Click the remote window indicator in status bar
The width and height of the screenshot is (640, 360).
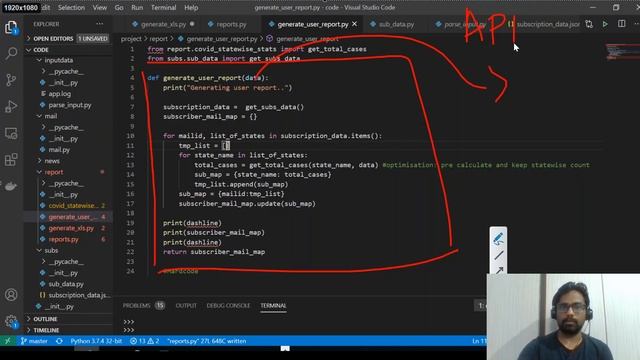[7, 341]
